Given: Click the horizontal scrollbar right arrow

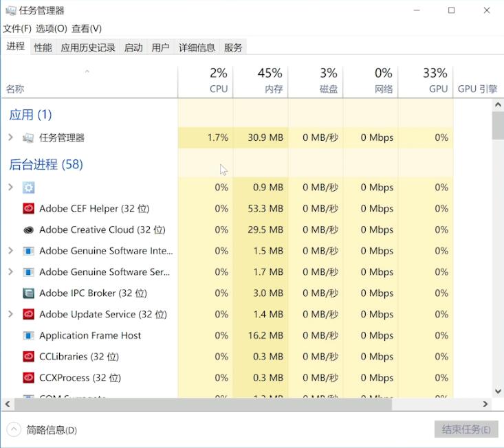Looking at the screenshot, I should pyautogui.click(x=485, y=404).
